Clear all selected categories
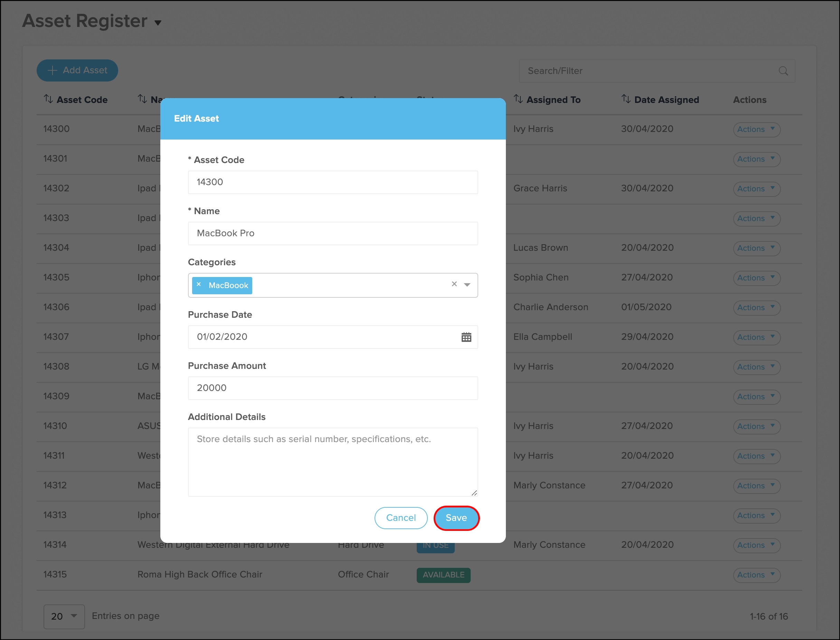Image resolution: width=840 pixels, height=640 pixels. (x=454, y=284)
